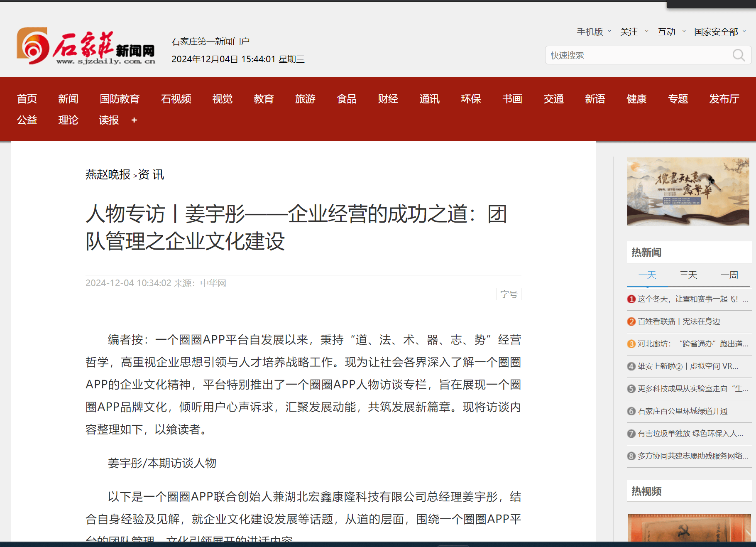Open the 新语 section
Image resolution: width=756 pixels, height=547 pixels.
595,99
